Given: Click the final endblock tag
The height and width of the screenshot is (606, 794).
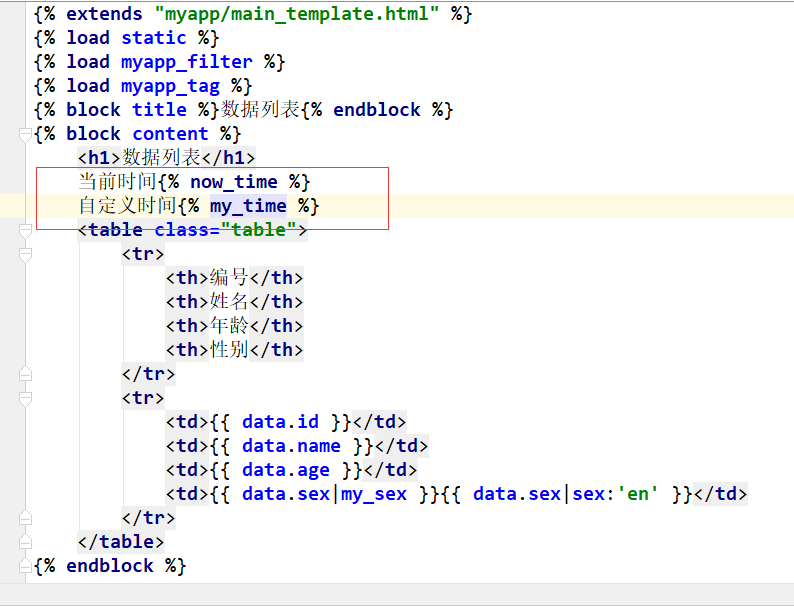Looking at the screenshot, I should (x=110, y=566).
